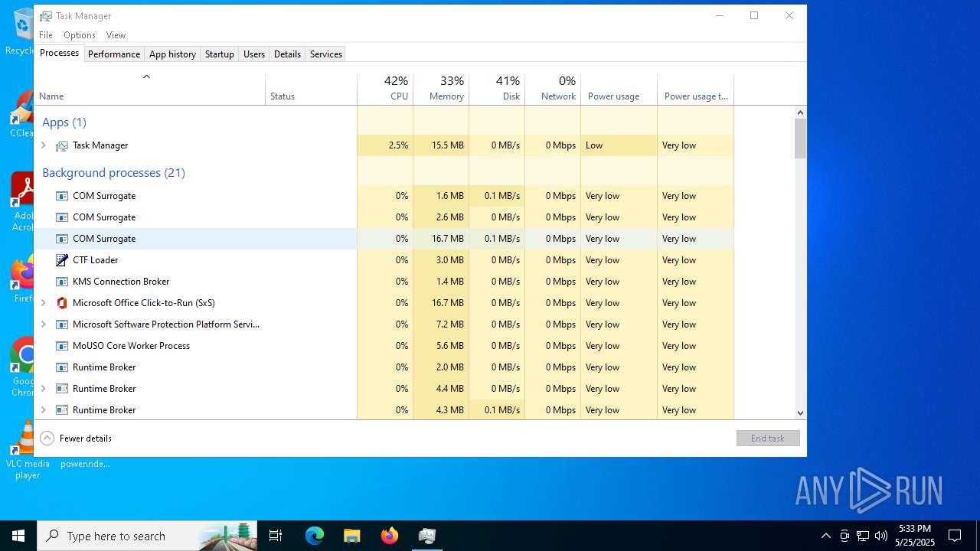Sort by the Status column header
The height and width of the screenshot is (551, 980).
click(x=312, y=90)
